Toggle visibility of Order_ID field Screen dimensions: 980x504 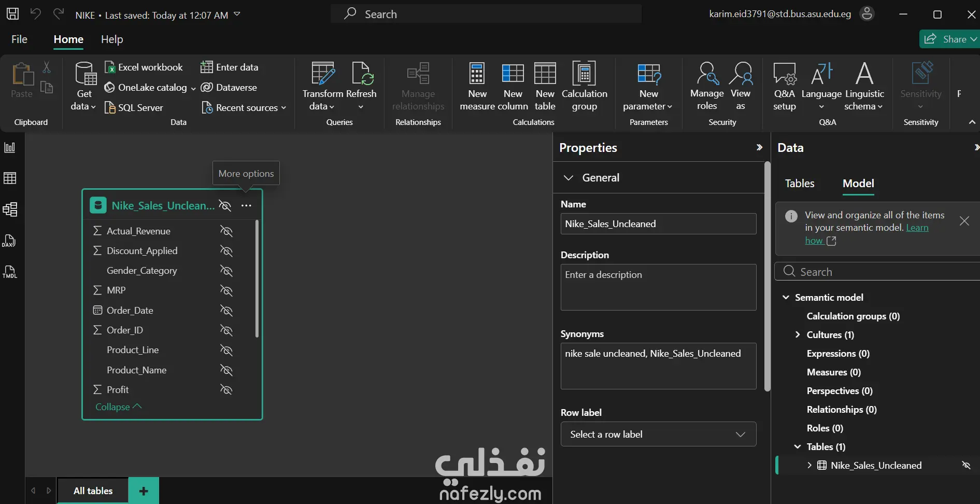tap(226, 330)
